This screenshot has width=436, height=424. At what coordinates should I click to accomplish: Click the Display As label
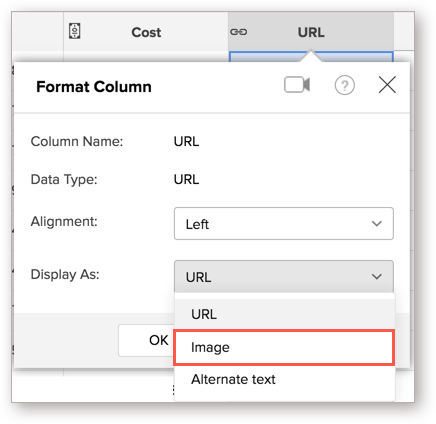pos(65,275)
